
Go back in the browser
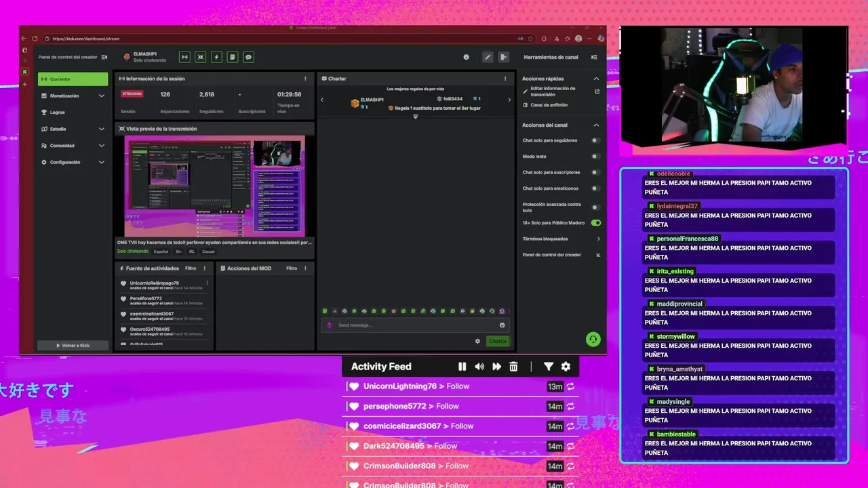tap(24, 39)
